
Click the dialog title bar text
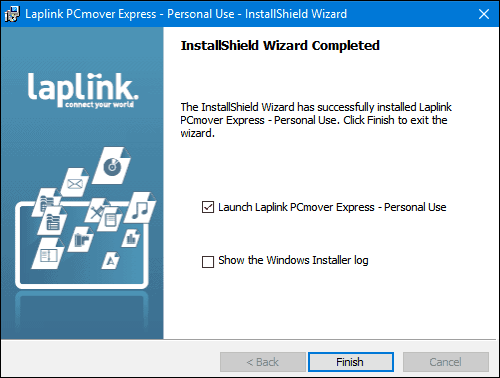(x=186, y=14)
